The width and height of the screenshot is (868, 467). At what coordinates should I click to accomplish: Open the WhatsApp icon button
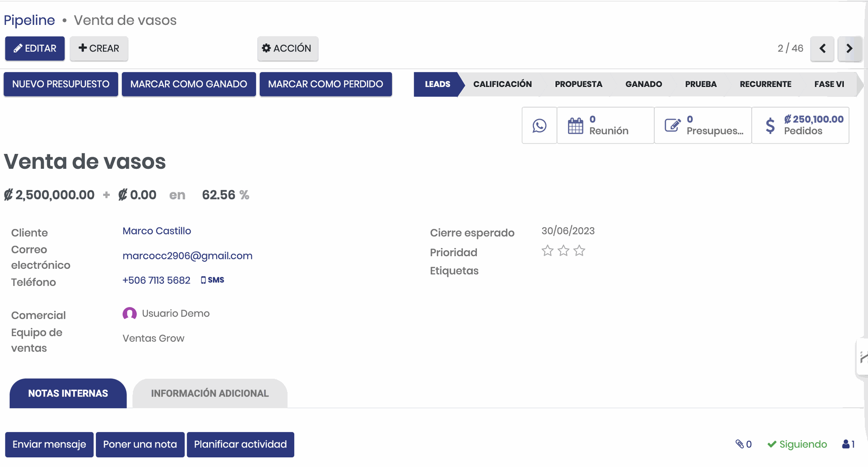pyautogui.click(x=539, y=125)
